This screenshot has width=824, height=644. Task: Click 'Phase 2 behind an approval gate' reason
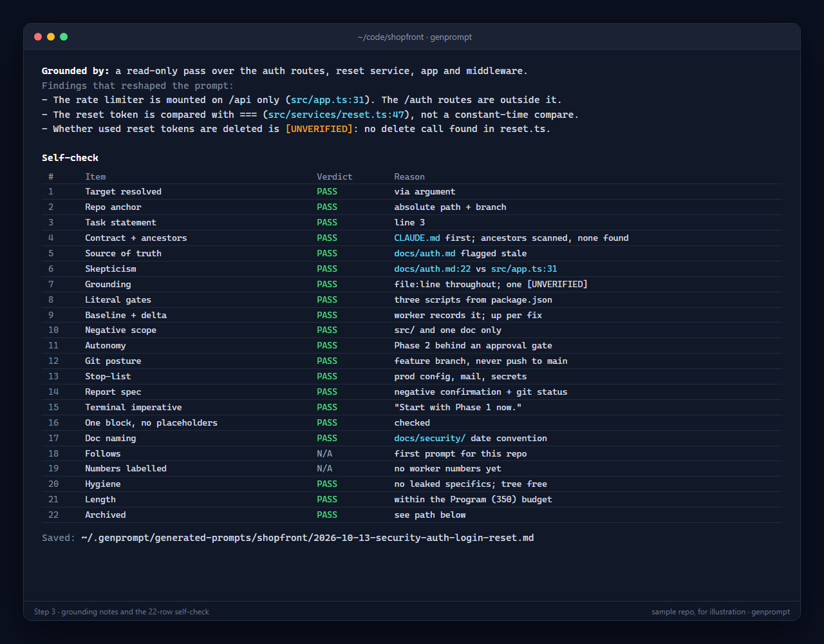[x=473, y=345]
